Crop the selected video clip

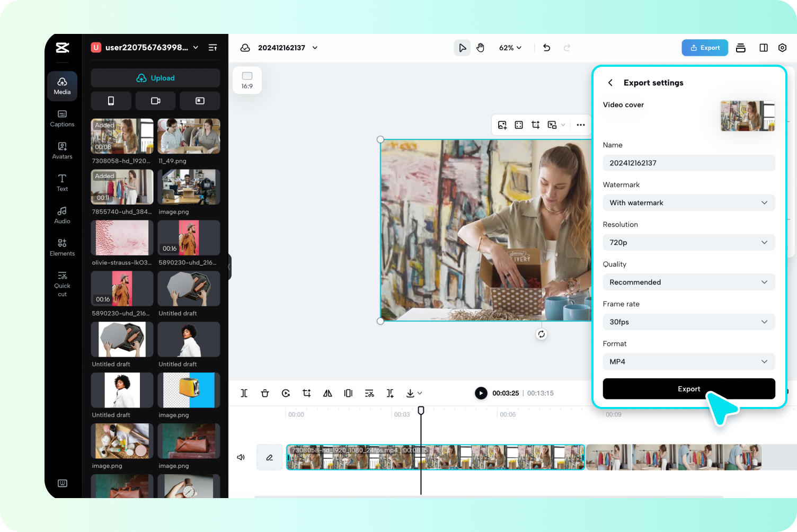coord(306,393)
